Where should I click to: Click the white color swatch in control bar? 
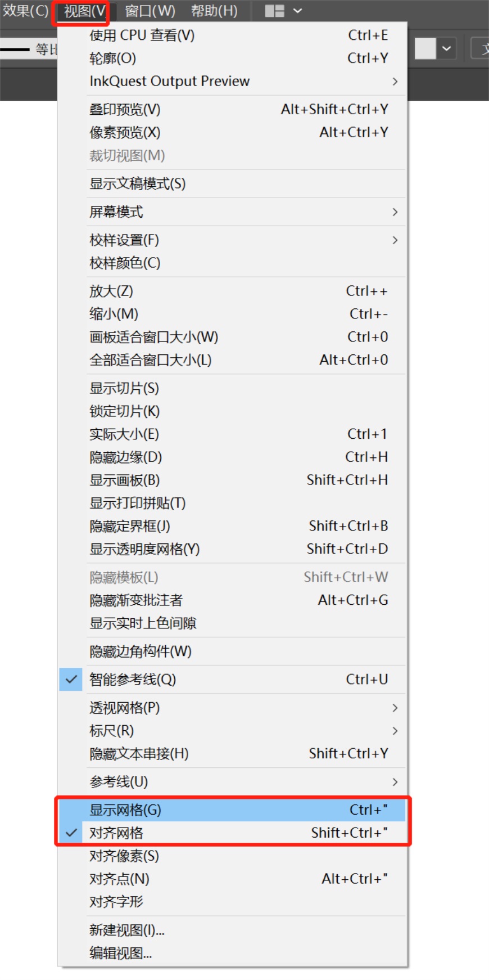pyautogui.click(x=425, y=48)
